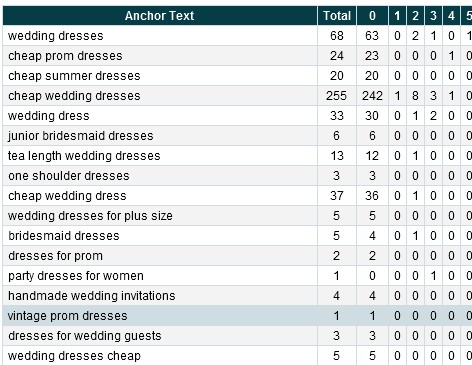
Task: Sort by the Anchor Text column header
Action: point(160,16)
